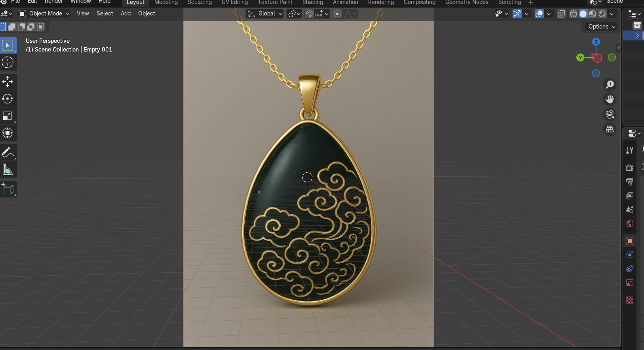The image size is (644, 350).
Task: Open the Object Mode dropdown
Action: tap(44, 13)
